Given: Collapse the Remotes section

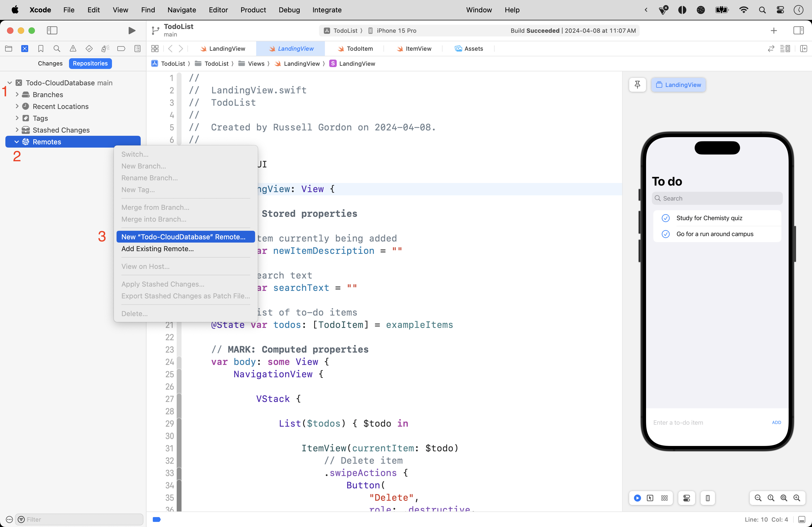Looking at the screenshot, I should (16, 142).
